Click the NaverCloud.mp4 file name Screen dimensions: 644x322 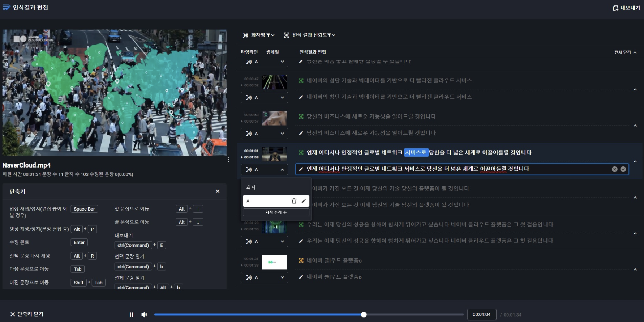point(26,165)
